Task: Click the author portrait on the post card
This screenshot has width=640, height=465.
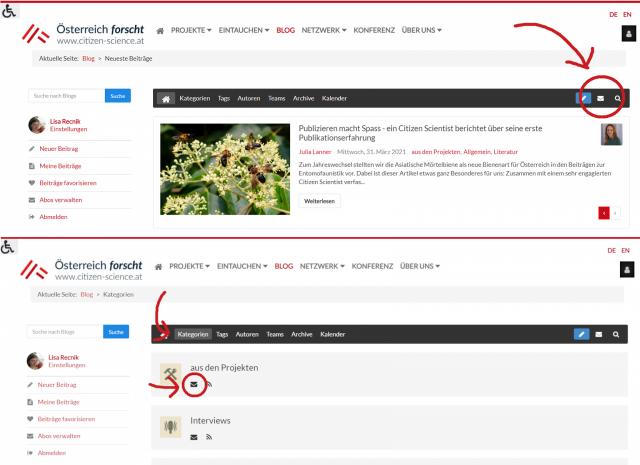Action: tap(611, 134)
